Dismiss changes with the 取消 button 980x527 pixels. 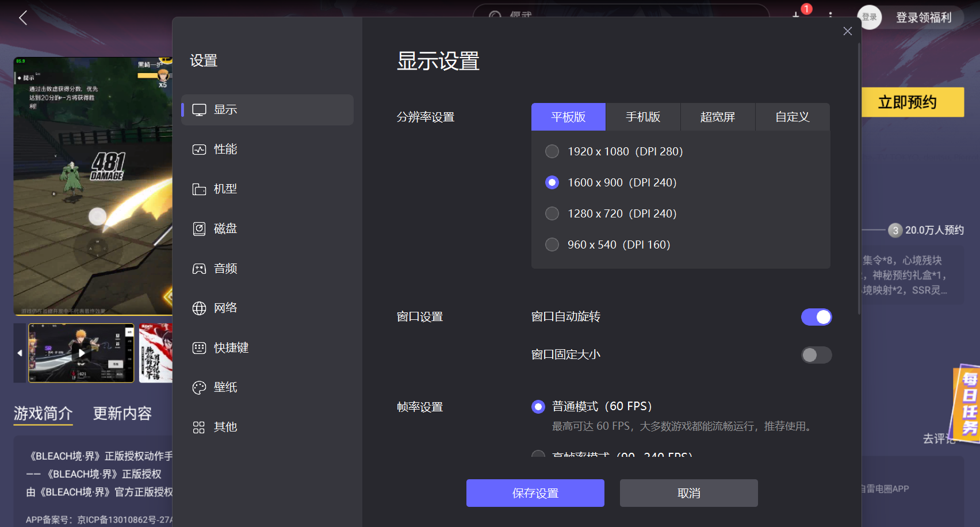pos(689,493)
